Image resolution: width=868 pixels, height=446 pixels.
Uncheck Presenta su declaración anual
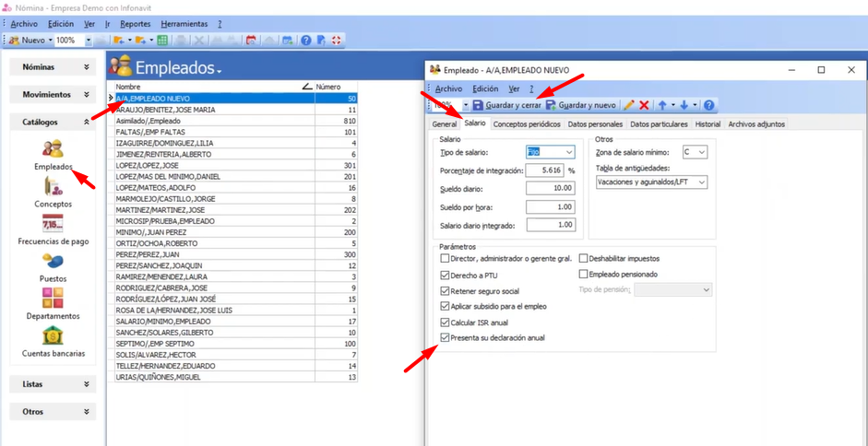446,338
